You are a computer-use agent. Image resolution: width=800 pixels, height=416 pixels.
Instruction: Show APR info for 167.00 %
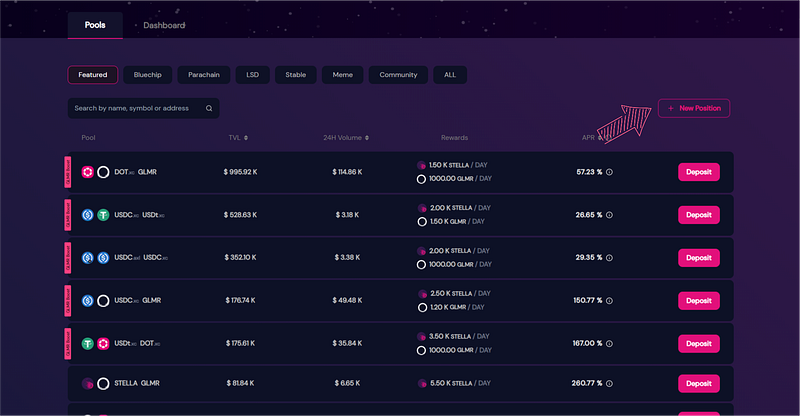click(609, 344)
